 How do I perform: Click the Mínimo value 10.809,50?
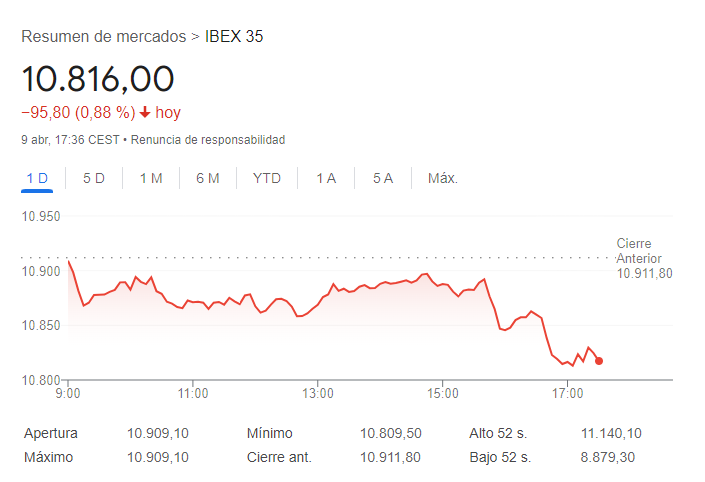391,434
